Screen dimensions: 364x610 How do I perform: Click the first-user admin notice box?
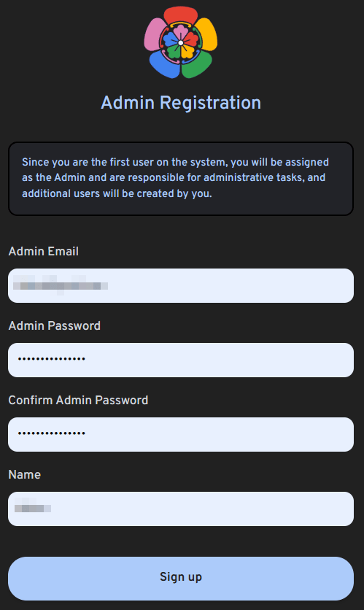pyautogui.click(x=181, y=179)
